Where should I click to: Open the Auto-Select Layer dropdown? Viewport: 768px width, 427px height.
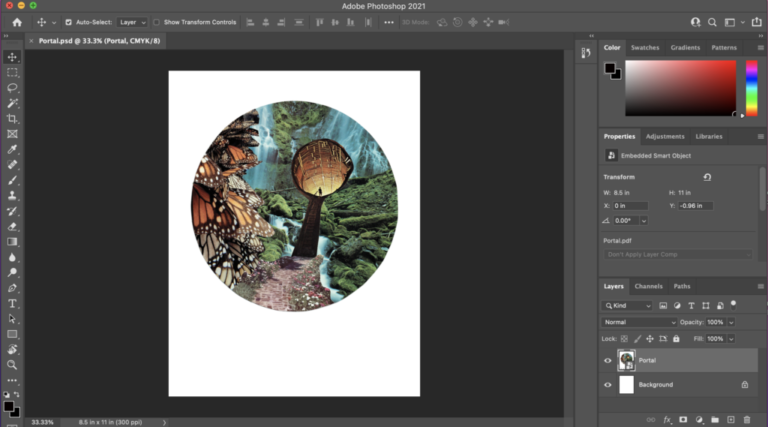point(132,22)
